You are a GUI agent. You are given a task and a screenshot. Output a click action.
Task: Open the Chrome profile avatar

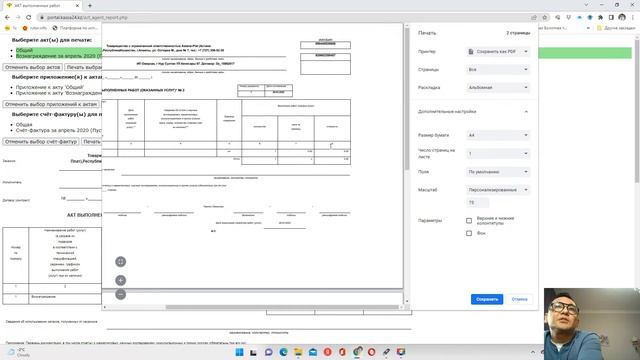622,17
